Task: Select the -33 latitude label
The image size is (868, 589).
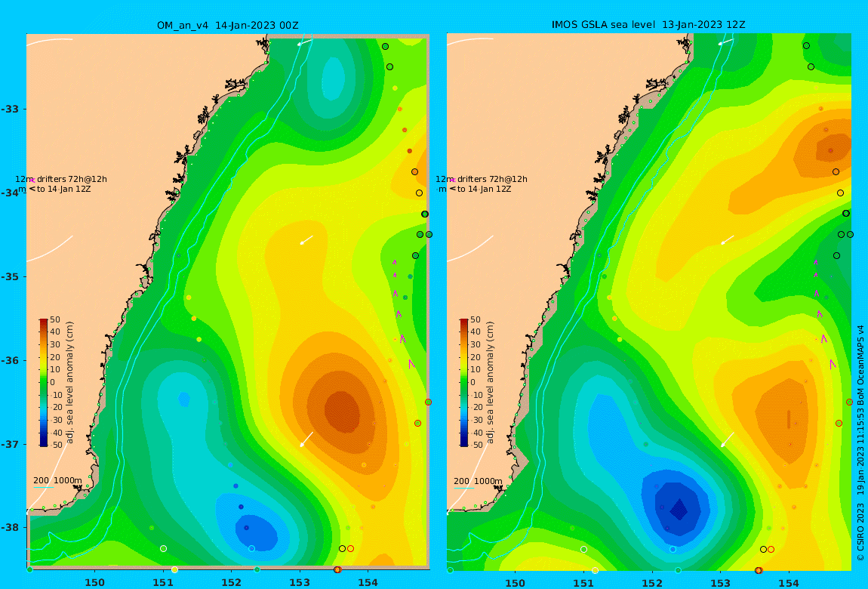Action: point(10,109)
